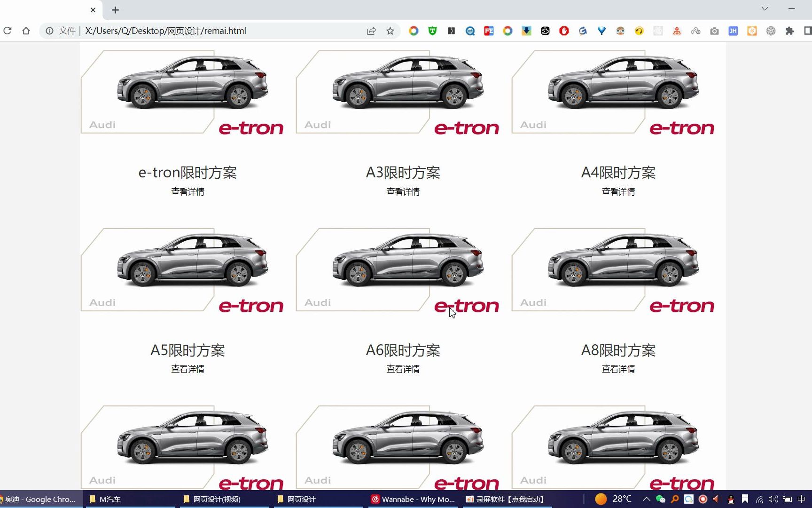This screenshot has width=812, height=508.
Task: Click the car image above A8限时方案
Action: tap(613, 270)
